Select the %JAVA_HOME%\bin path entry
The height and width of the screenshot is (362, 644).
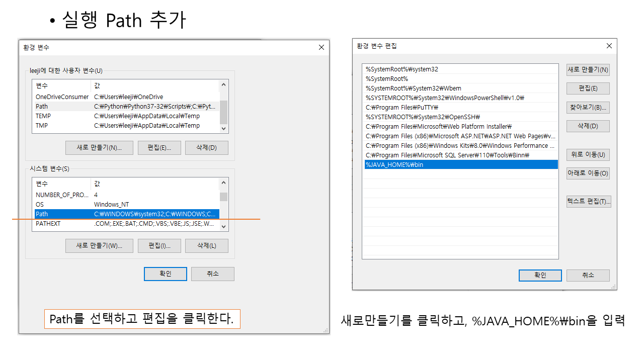pos(460,164)
